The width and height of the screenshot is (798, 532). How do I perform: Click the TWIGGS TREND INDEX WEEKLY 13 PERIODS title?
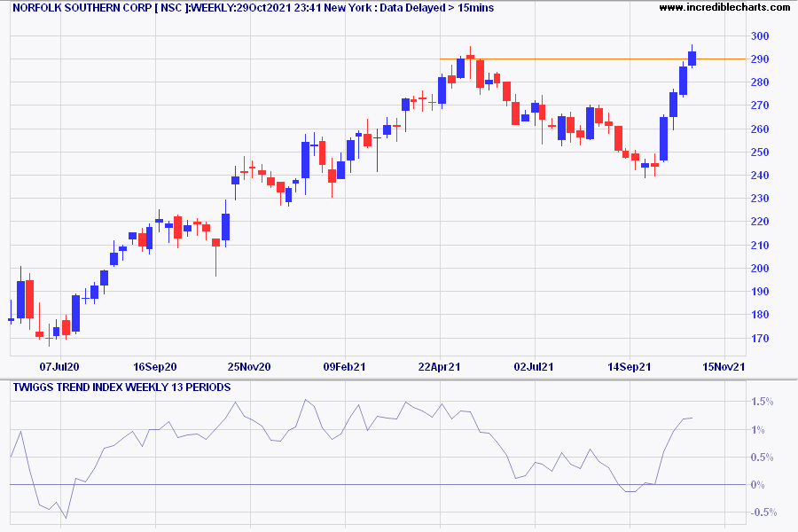[x=121, y=387]
